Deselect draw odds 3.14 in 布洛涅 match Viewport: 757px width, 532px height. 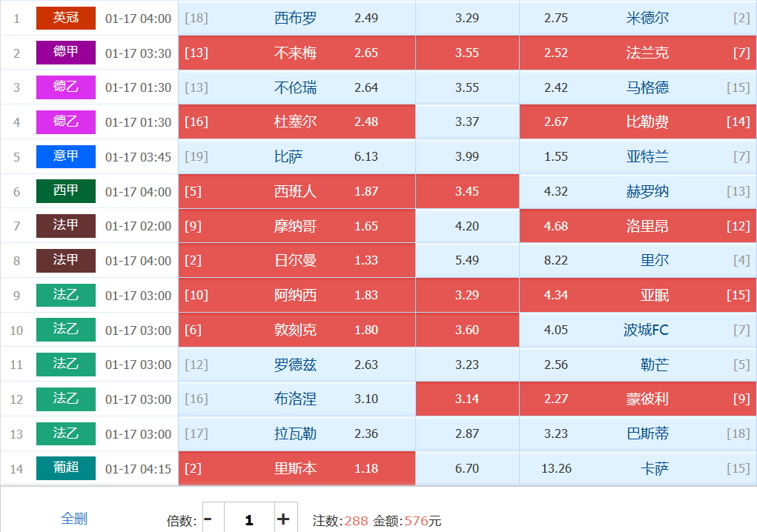467,399
